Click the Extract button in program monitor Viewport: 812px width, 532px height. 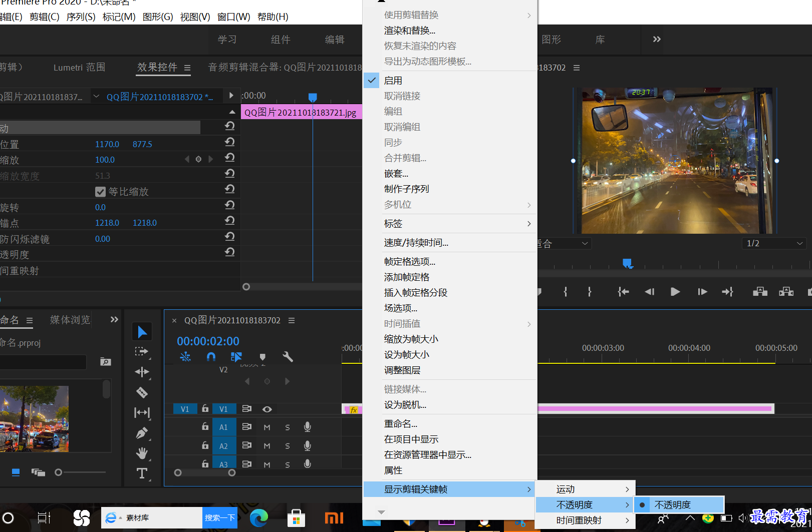click(786, 292)
